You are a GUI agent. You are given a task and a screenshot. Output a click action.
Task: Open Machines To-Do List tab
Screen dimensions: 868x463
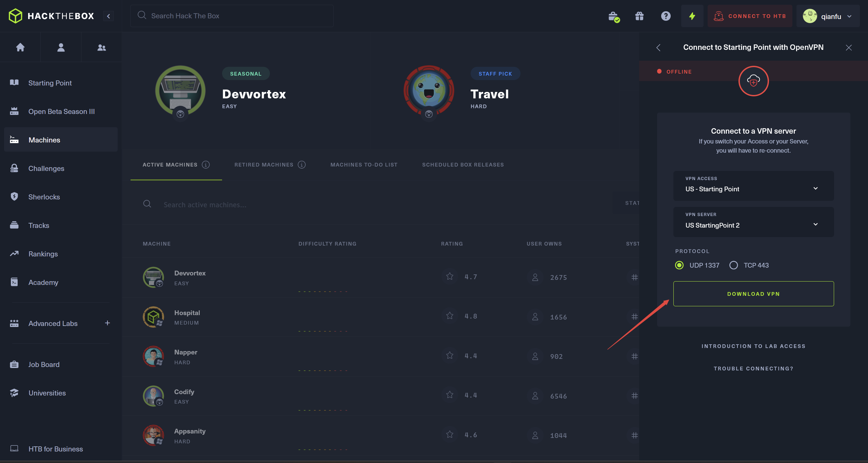tap(364, 165)
